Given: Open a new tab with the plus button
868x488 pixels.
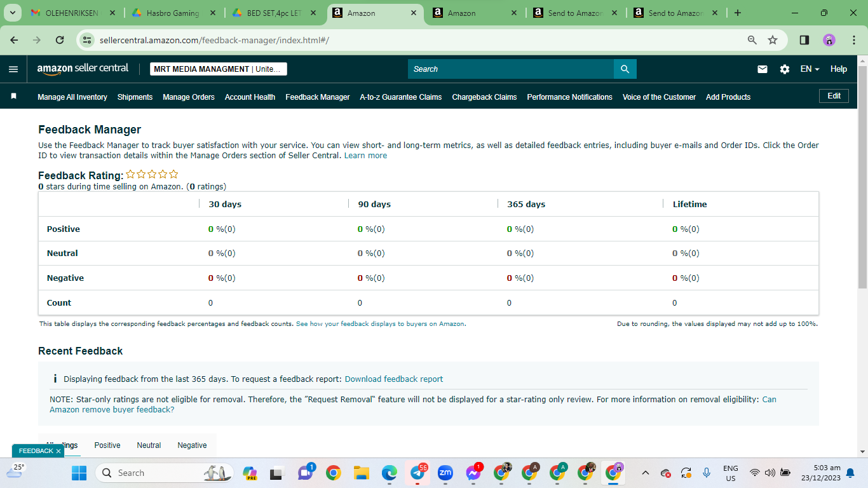Looking at the screenshot, I should point(737,13).
